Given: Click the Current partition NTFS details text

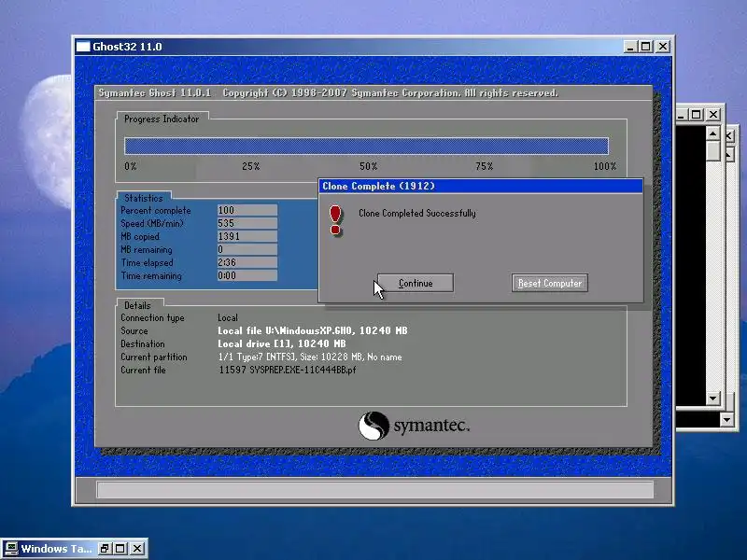Looking at the screenshot, I should coord(310,357).
